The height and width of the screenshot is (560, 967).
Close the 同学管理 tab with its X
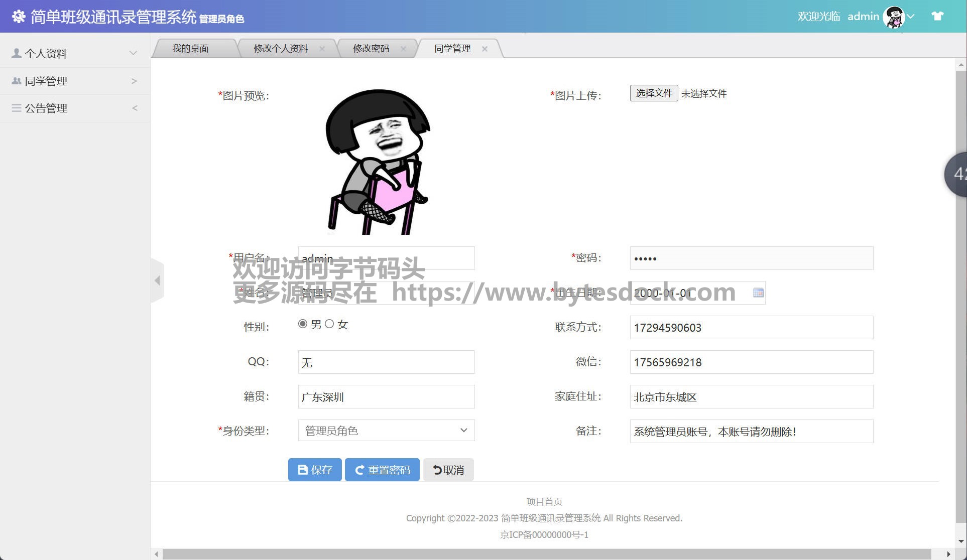(485, 49)
